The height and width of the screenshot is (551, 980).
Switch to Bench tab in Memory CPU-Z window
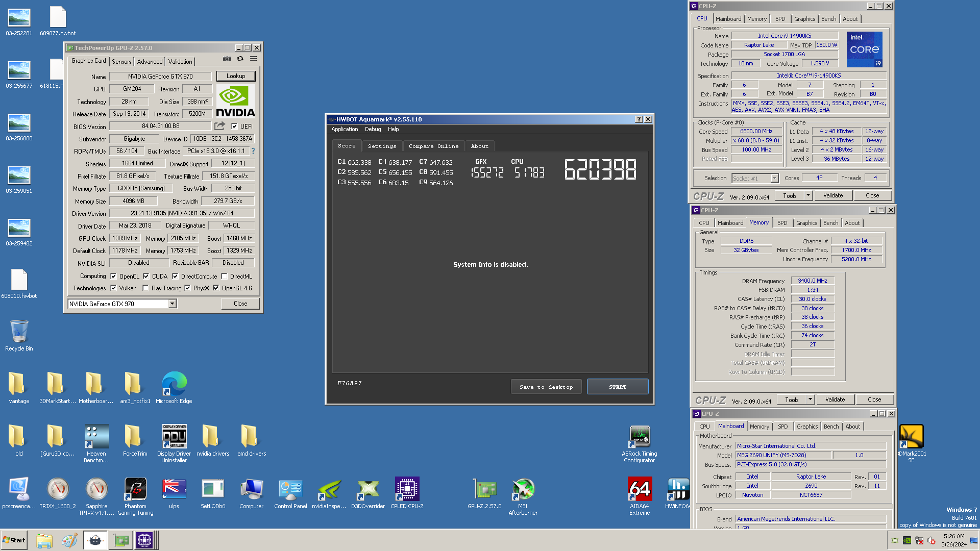point(831,223)
